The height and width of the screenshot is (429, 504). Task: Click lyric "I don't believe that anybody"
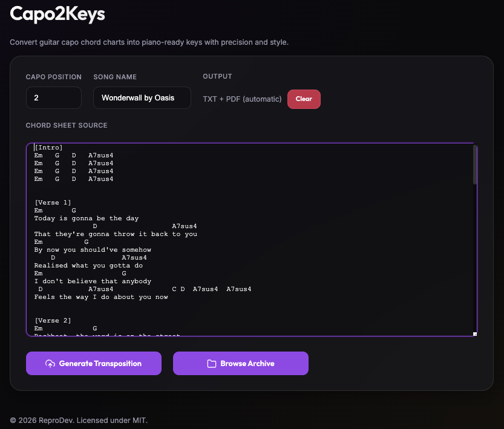pyautogui.click(x=93, y=281)
